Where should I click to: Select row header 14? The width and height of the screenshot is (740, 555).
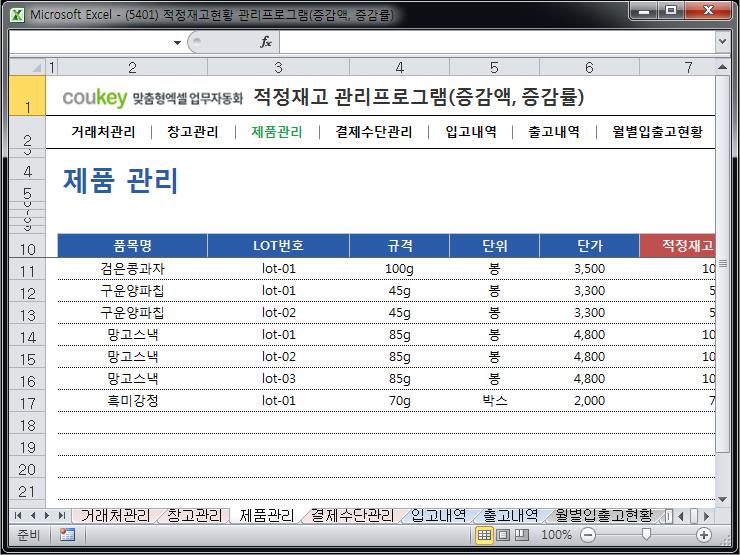pyautogui.click(x=27, y=337)
